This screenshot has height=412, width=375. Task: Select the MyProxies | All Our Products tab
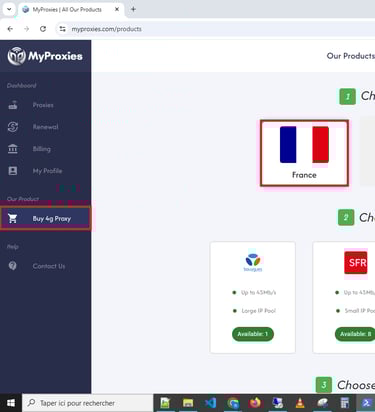[71, 10]
